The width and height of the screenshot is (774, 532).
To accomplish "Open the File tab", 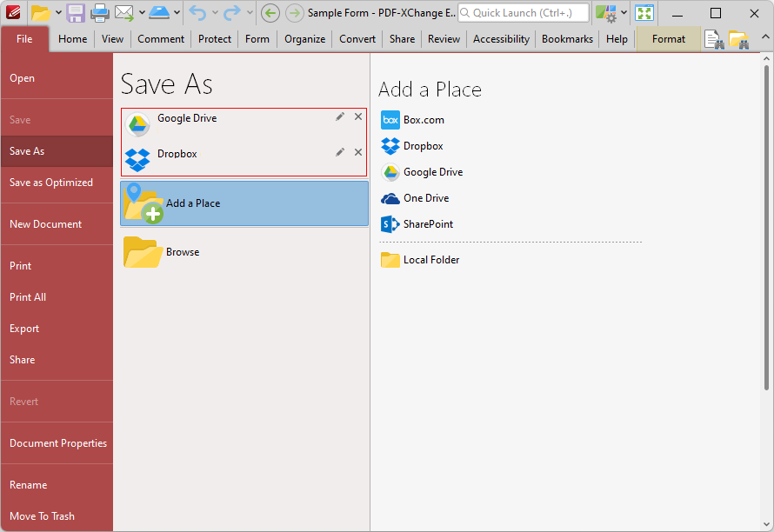I will click(24, 39).
